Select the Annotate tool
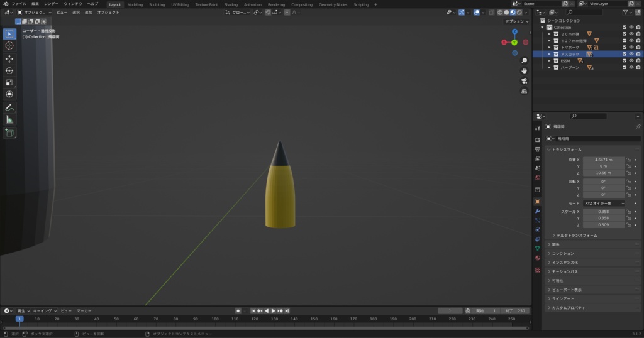644x338 pixels. [9, 108]
